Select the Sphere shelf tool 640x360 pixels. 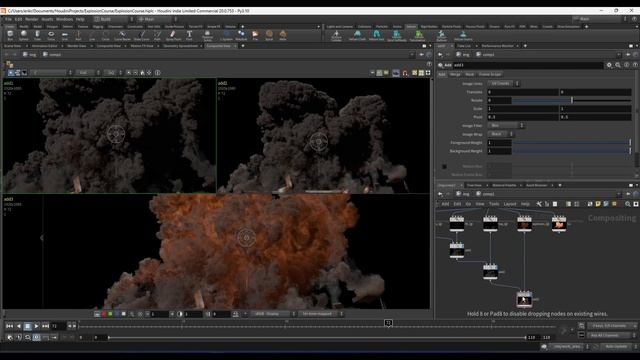[x=24, y=35]
